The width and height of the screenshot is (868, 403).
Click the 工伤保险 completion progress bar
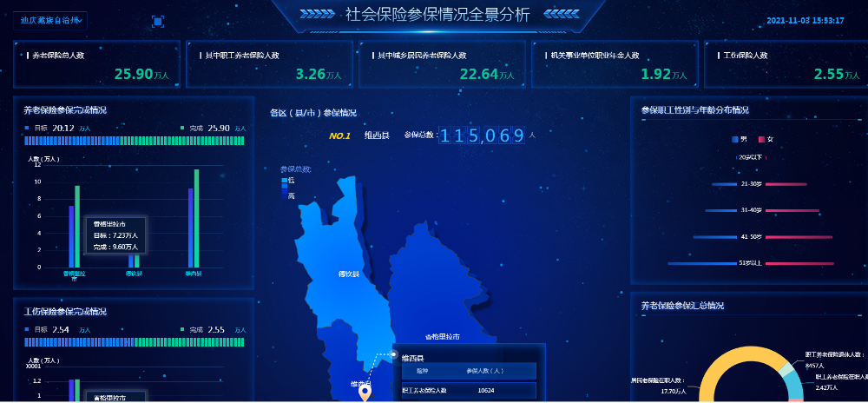click(135, 342)
